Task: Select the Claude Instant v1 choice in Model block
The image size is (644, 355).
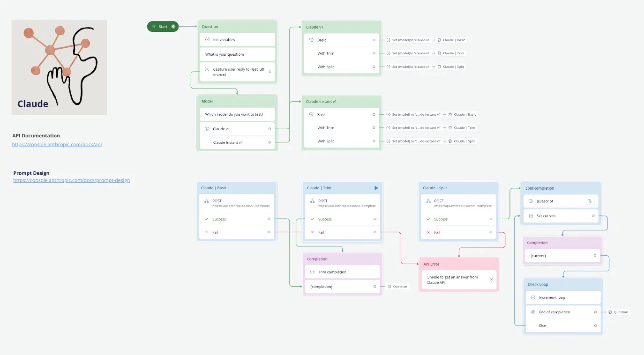Action: pos(237,142)
